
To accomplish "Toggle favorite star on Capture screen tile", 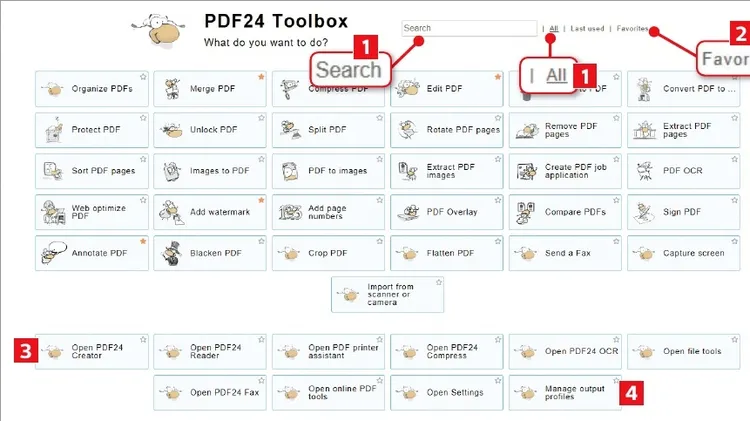I will tap(735, 241).
